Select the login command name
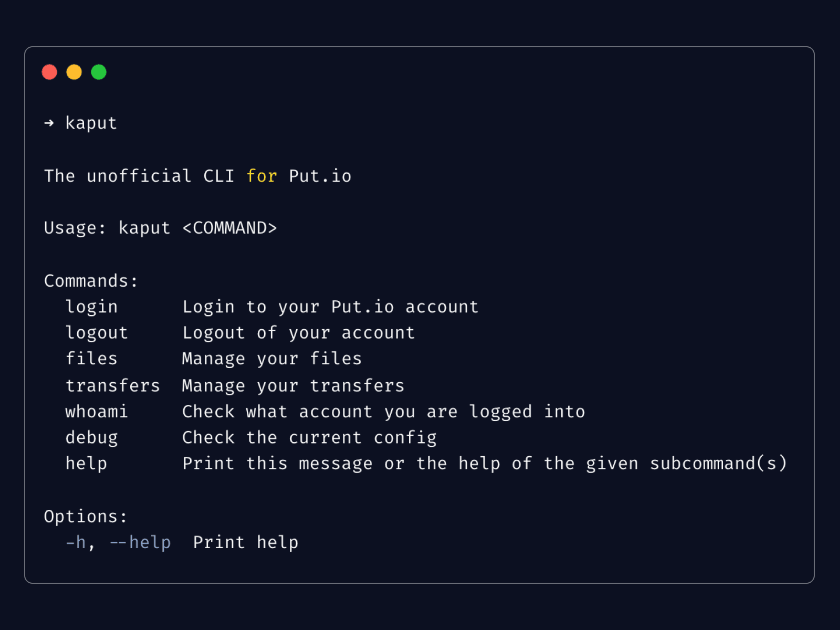Viewport: 840px width, 630px height. pyautogui.click(x=91, y=307)
